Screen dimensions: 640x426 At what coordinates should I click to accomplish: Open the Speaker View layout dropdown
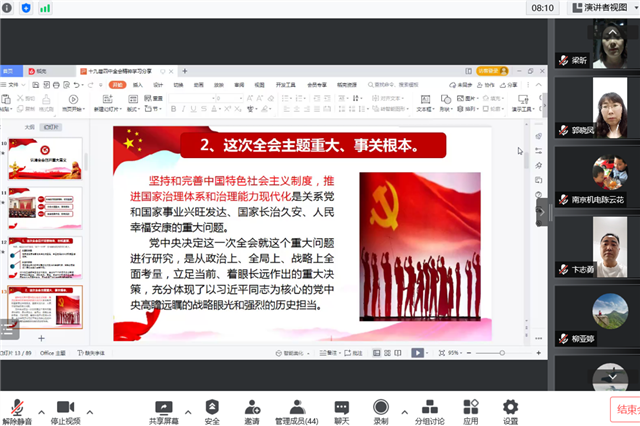tap(601, 8)
